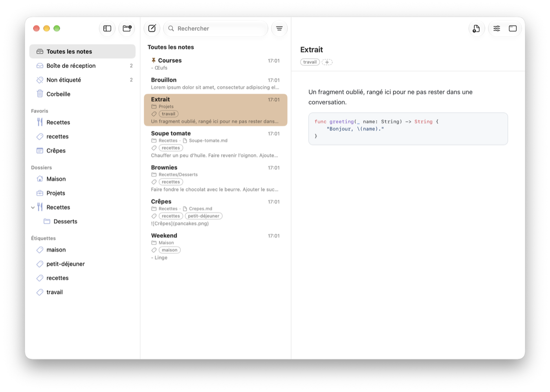Open Non étiqueté in the sidebar
Screen dimensions: 550x392
tap(82, 80)
